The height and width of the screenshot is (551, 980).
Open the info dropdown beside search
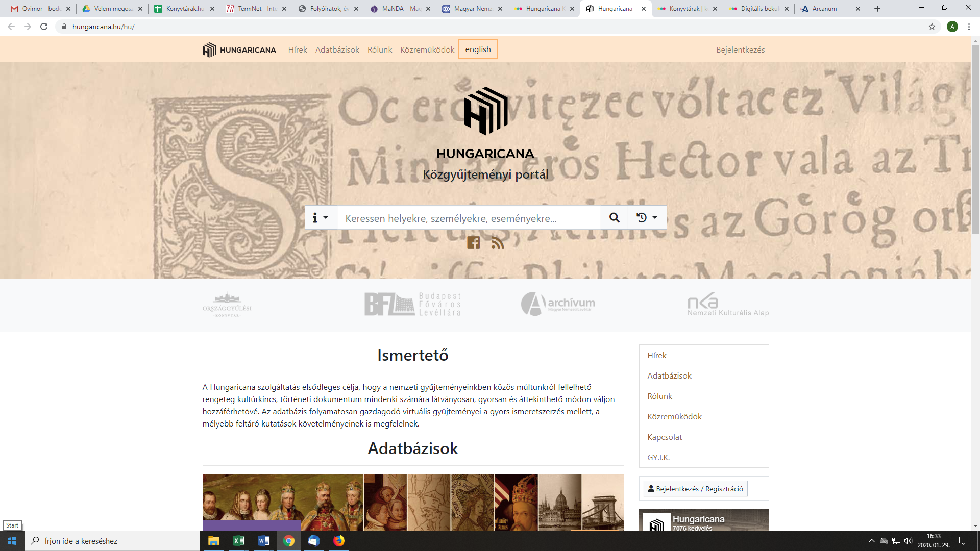(x=321, y=218)
